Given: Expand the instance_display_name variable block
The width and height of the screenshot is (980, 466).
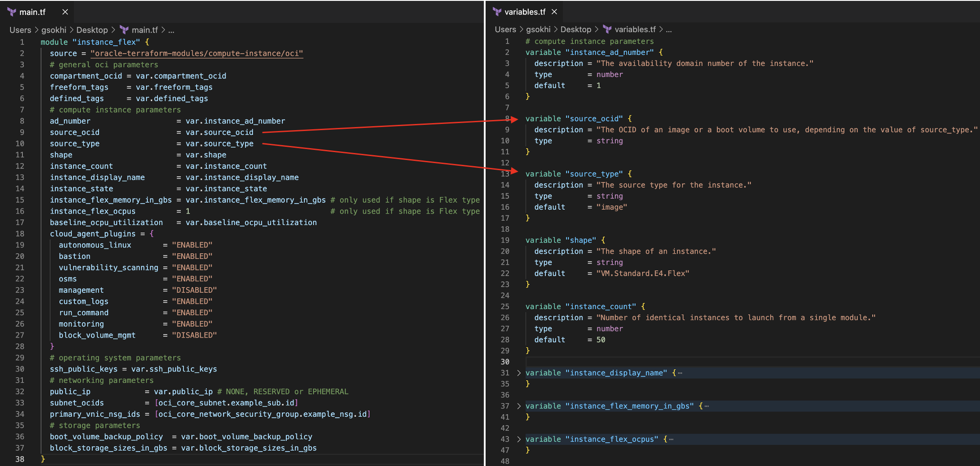Looking at the screenshot, I should click(x=518, y=372).
